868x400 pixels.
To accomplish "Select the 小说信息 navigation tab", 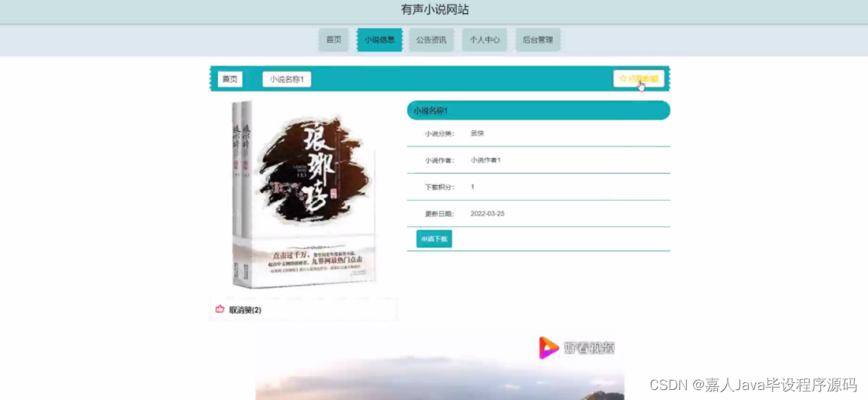I will click(380, 40).
